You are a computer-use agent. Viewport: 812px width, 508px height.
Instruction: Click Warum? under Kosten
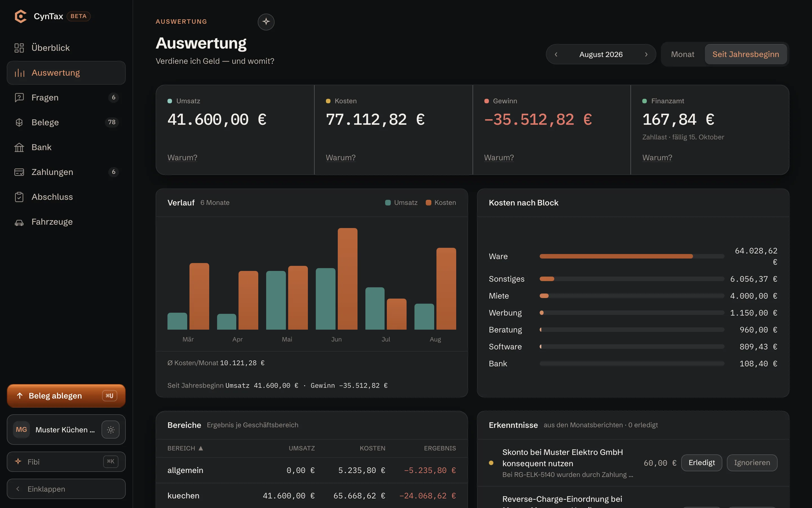tap(341, 157)
